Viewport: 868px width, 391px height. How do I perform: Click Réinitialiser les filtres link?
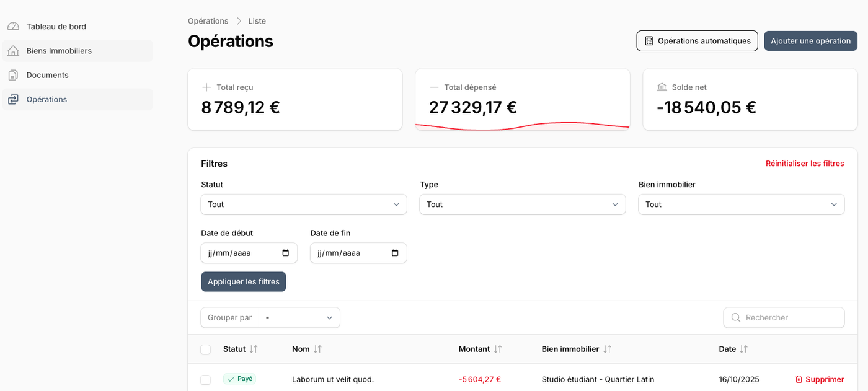805,164
